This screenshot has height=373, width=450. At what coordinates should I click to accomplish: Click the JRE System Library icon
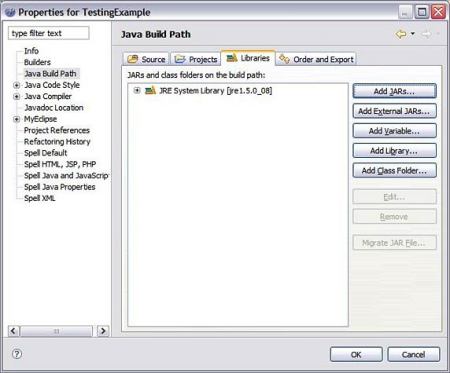pyautogui.click(x=150, y=90)
